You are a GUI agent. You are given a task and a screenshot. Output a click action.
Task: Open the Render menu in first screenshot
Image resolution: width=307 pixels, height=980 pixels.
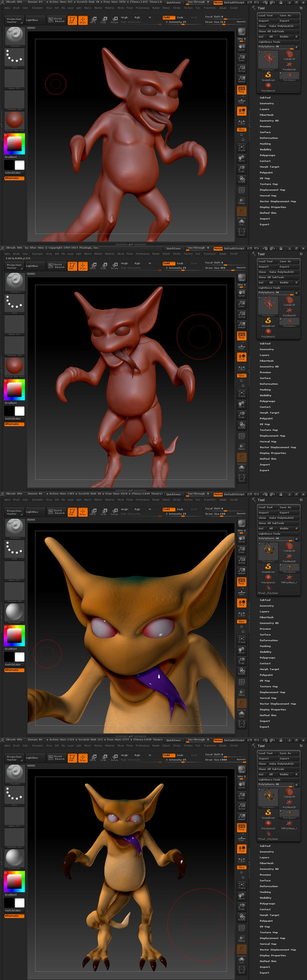[156, 8]
